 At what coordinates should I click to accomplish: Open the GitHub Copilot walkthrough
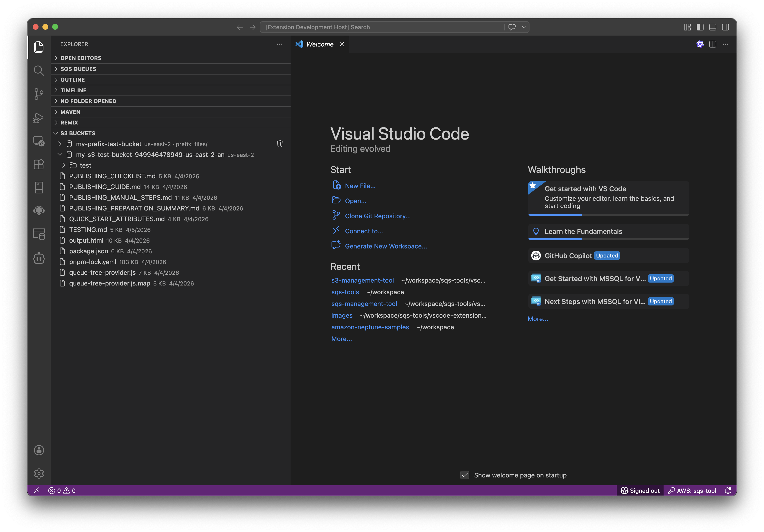click(x=608, y=255)
